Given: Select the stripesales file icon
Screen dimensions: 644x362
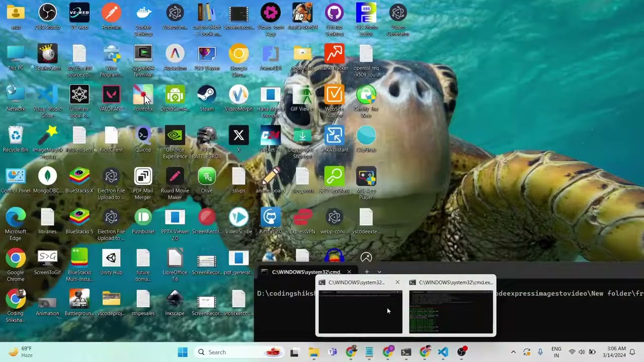Looking at the screenshot, I should click(x=143, y=302).
